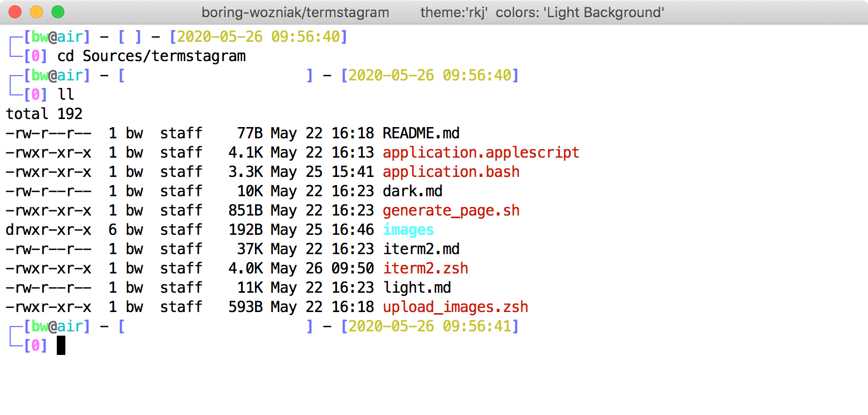Click the application.applescript filename
The image size is (868, 415).
(481, 152)
